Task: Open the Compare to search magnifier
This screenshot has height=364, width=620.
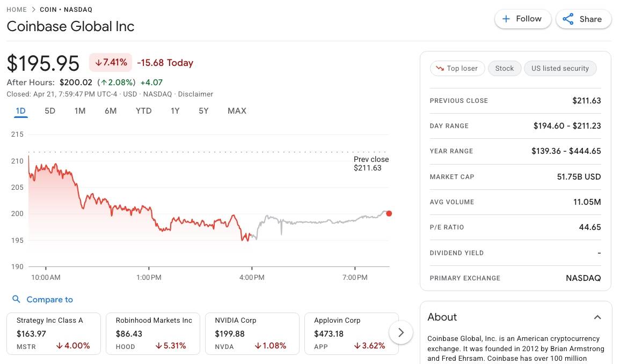Action: [16, 299]
